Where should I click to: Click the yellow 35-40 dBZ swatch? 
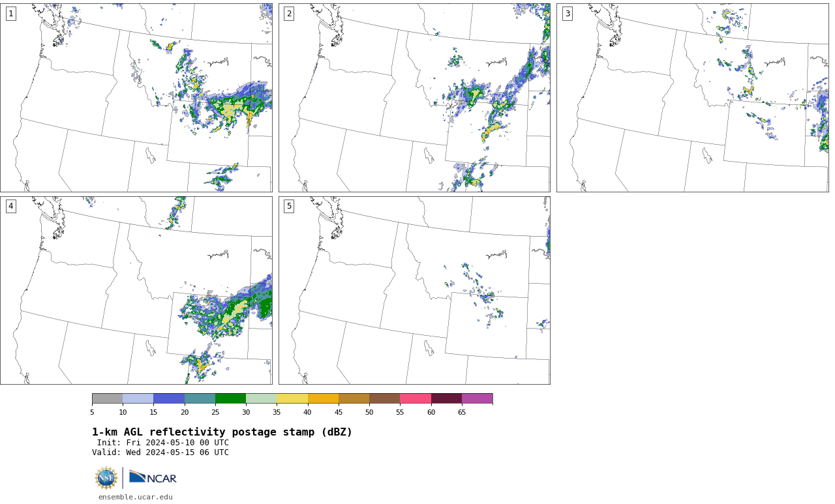[292, 398]
